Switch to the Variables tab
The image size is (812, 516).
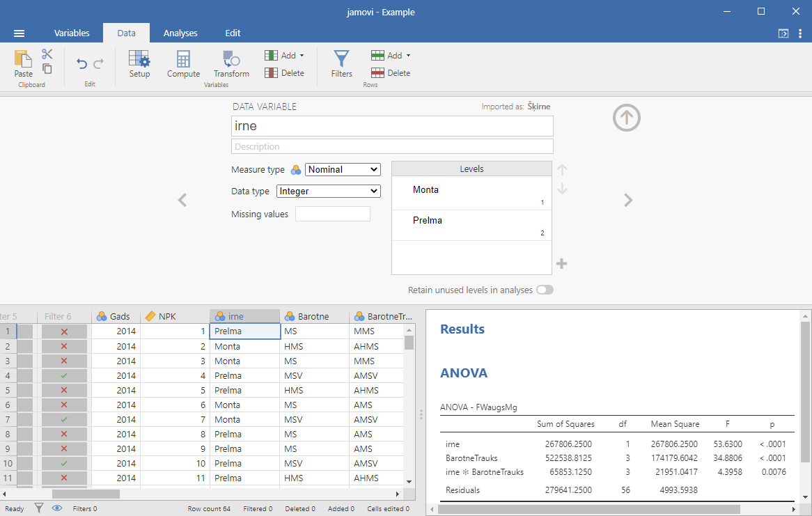tap(72, 33)
